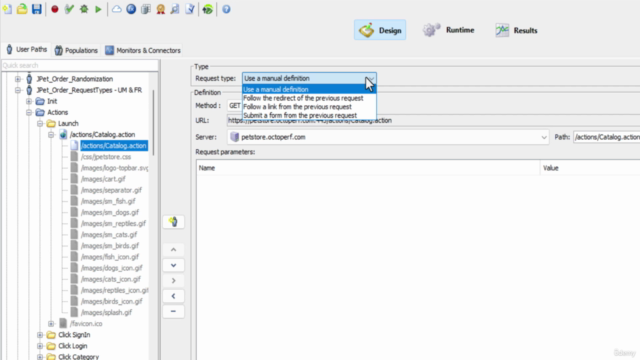Run the scenario with the green play icon

98,9
